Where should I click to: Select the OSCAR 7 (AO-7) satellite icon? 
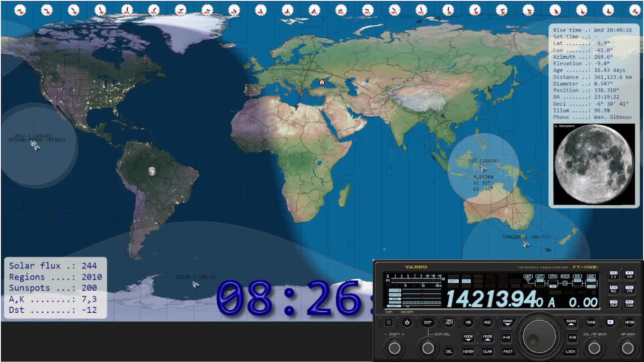point(196,285)
